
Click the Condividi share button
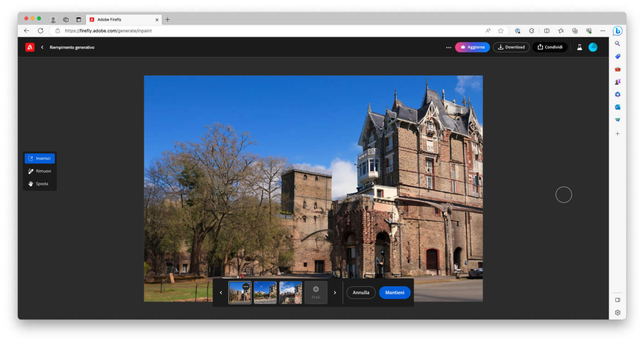pyautogui.click(x=550, y=47)
